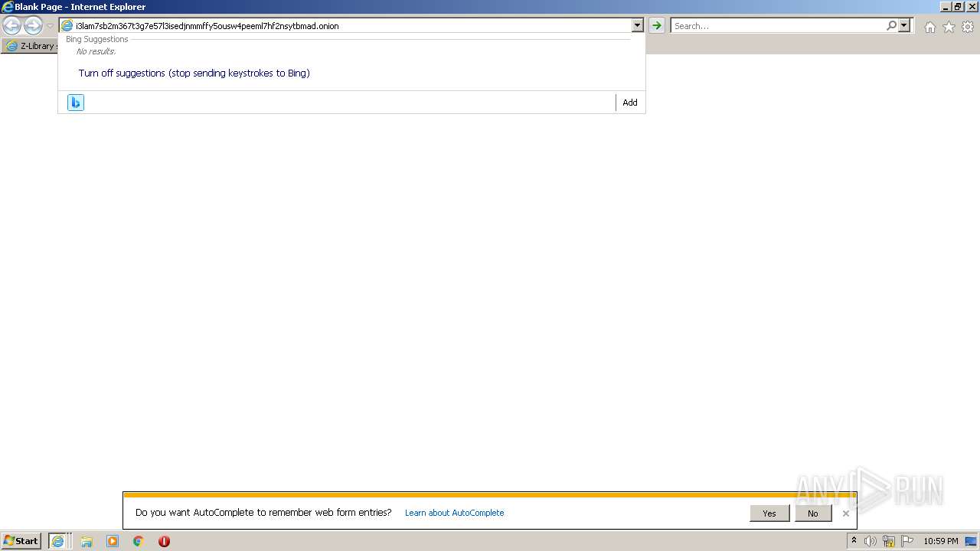This screenshot has height=551, width=980.
Task: Open the recent pages dropdown arrow
Action: point(50,26)
